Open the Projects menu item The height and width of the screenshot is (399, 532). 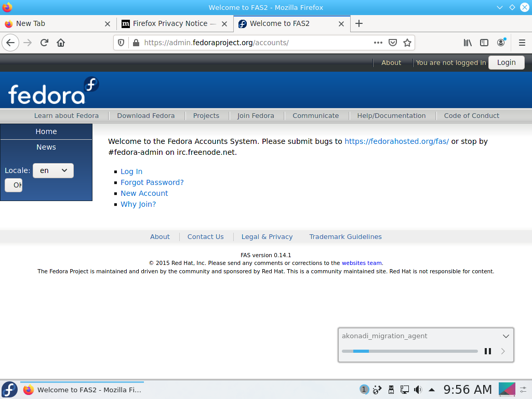pyautogui.click(x=206, y=116)
